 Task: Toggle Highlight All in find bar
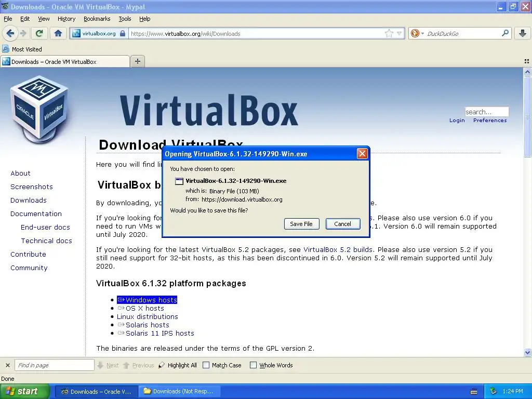(178, 365)
